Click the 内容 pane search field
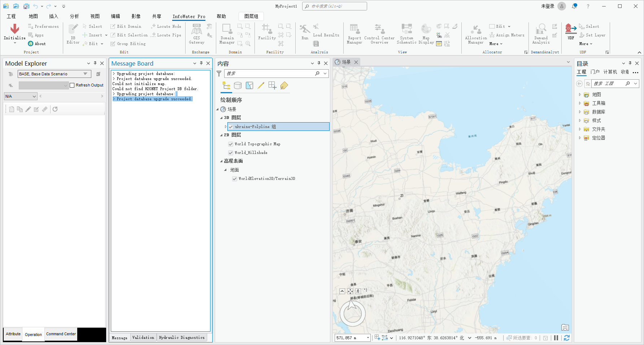Image resolution: width=644 pixels, height=345 pixels. pyautogui.click(x=277, y=73)
